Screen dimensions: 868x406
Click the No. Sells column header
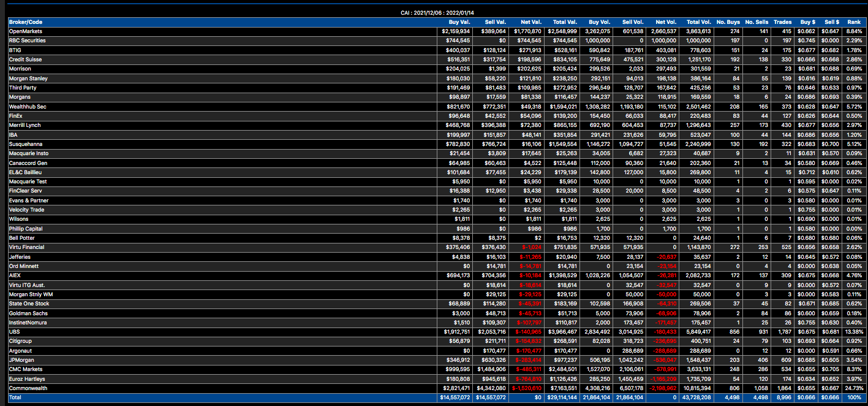(x=757, y=22)
